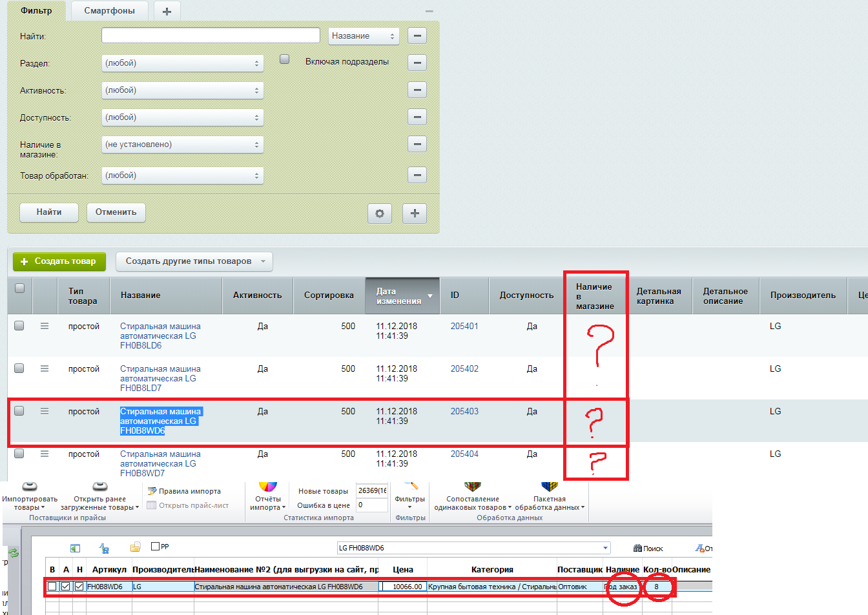This screenshot has height=615, width=868.
Task: Open the Раздел dropdown
Action: pyautogui.click(x=183, y=63)
